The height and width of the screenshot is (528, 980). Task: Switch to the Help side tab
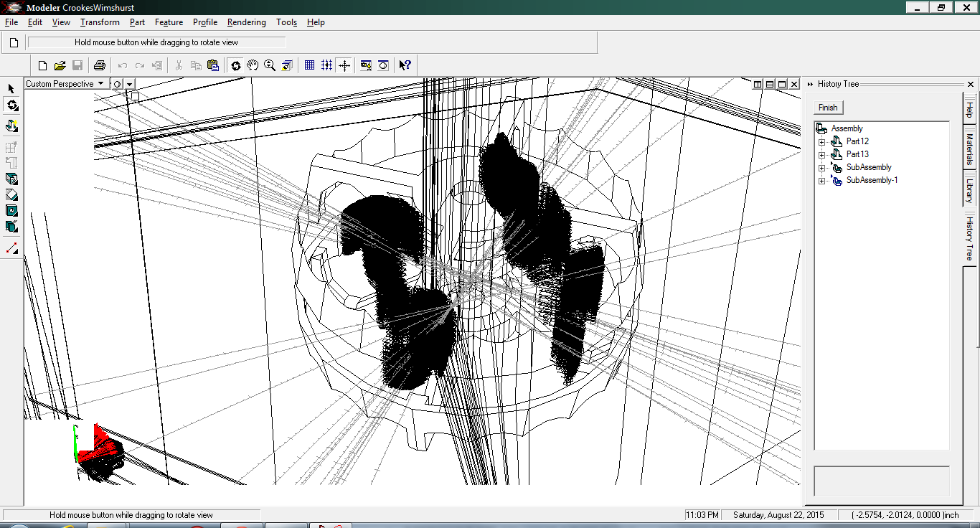point(969,109)
